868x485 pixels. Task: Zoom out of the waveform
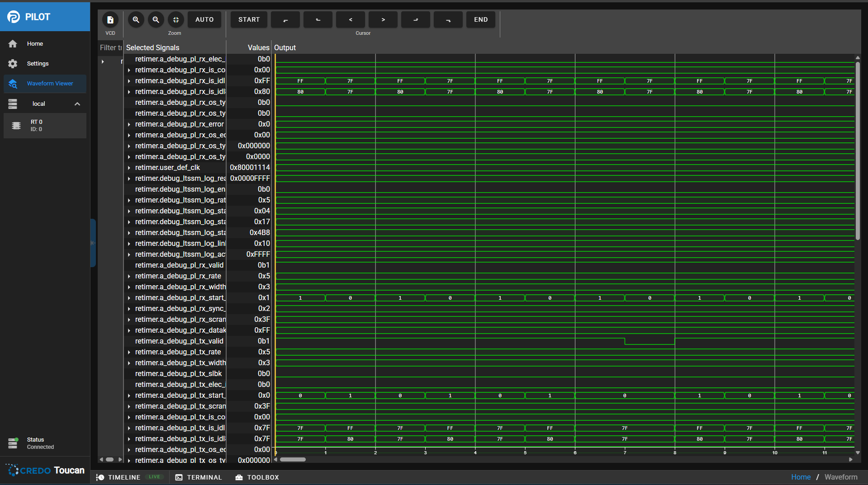click(x=156, y=20)
